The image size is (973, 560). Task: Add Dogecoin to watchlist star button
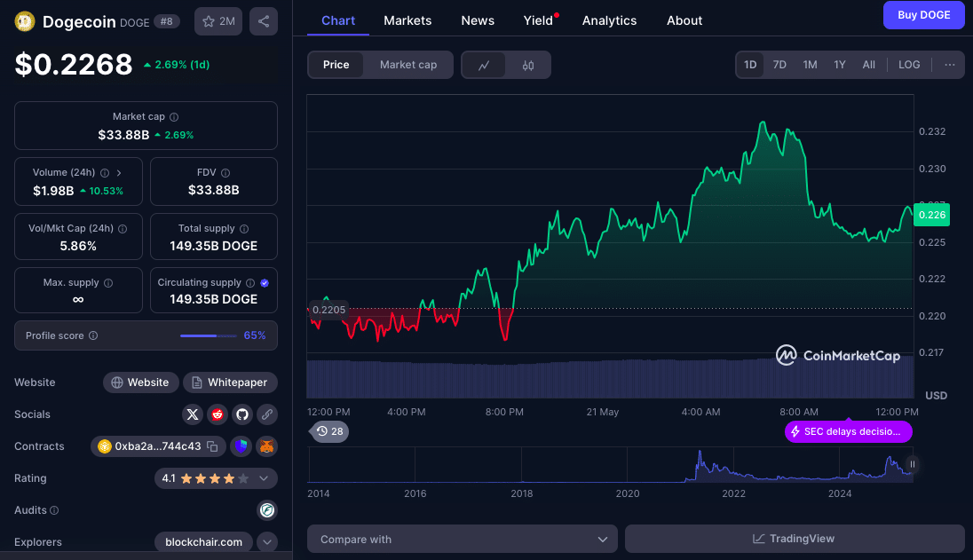click(x=218, y=21)
